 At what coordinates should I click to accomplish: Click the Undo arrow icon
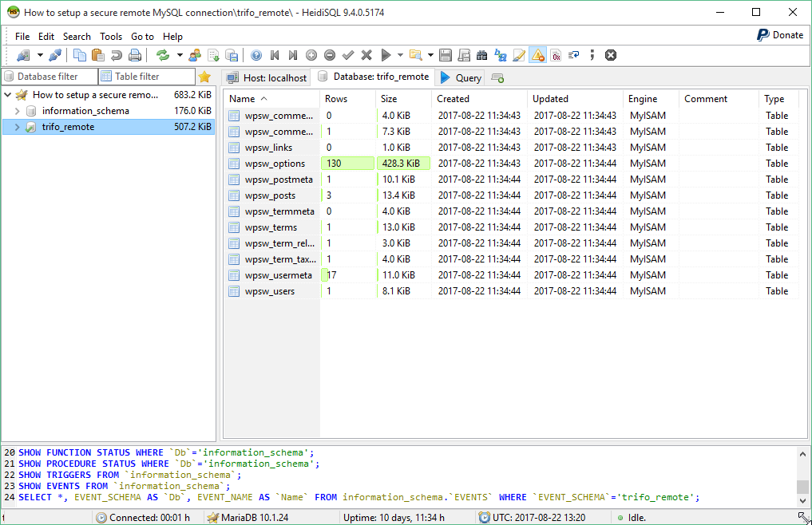(117, 55)
